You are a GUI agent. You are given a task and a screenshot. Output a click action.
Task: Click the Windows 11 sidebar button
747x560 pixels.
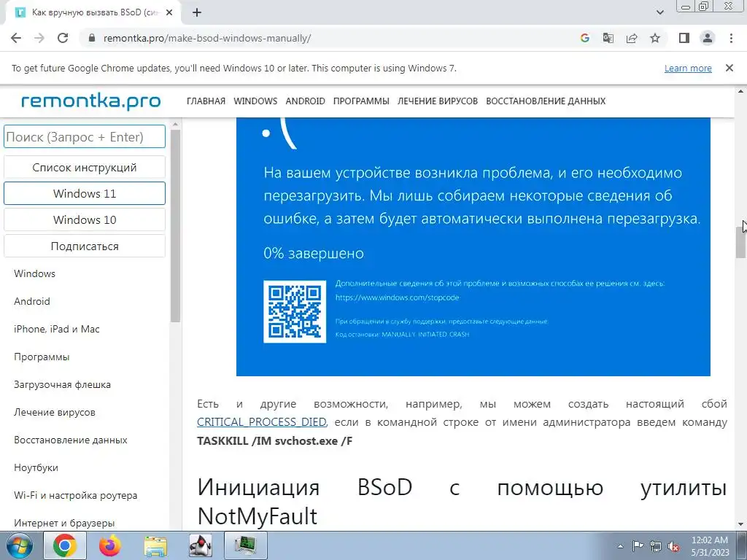click(x=85, y=193)
